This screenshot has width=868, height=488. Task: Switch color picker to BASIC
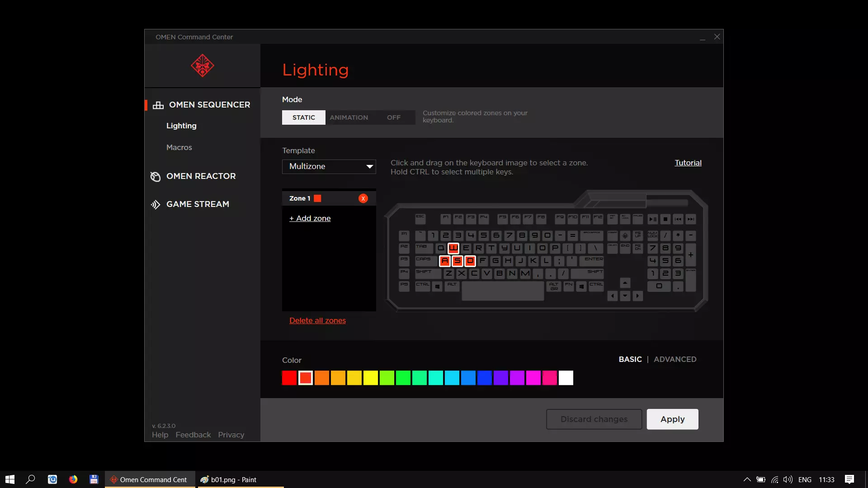pyautogui.click(x=630, y=359)
